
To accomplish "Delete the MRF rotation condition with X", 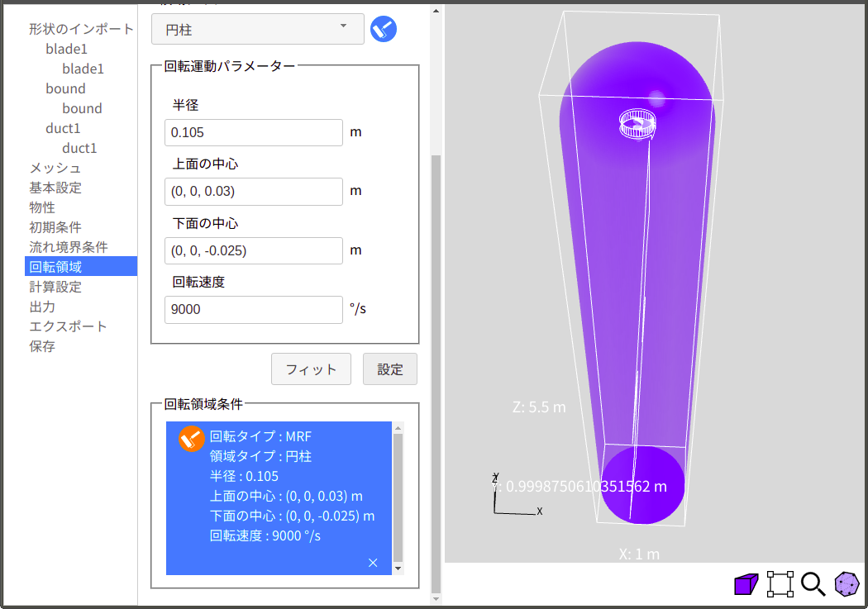I will pos(373,563).
